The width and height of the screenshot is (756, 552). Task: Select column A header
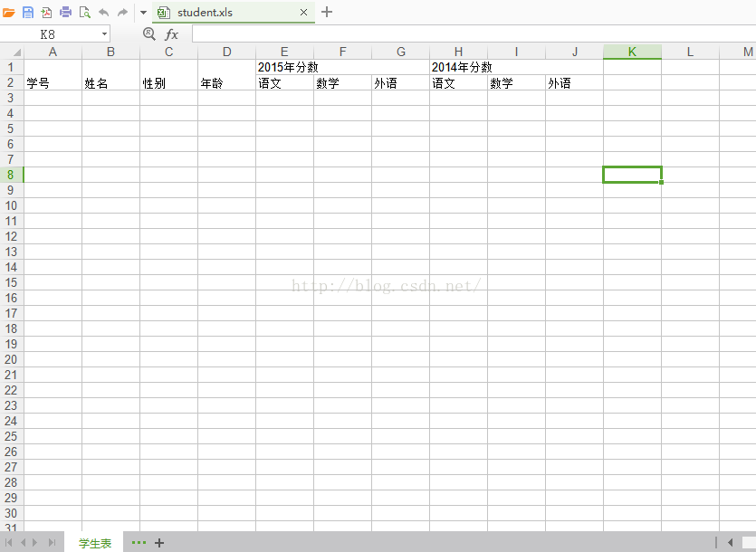point(53,52)
